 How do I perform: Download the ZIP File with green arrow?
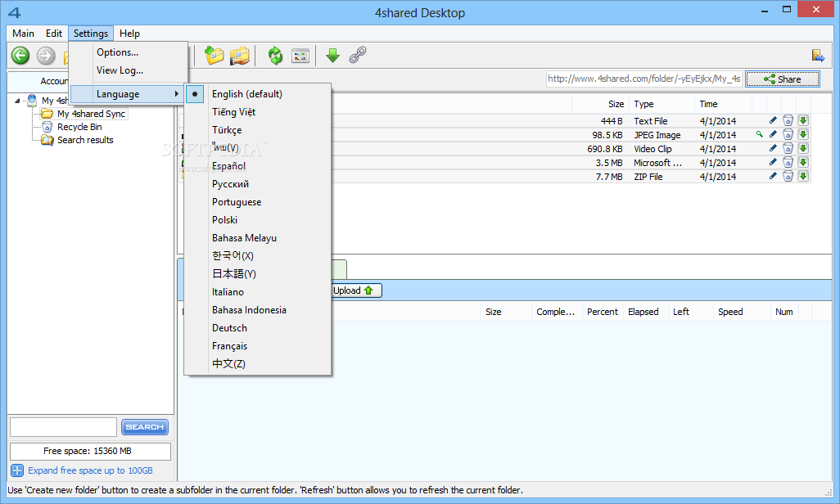point(803,176)
